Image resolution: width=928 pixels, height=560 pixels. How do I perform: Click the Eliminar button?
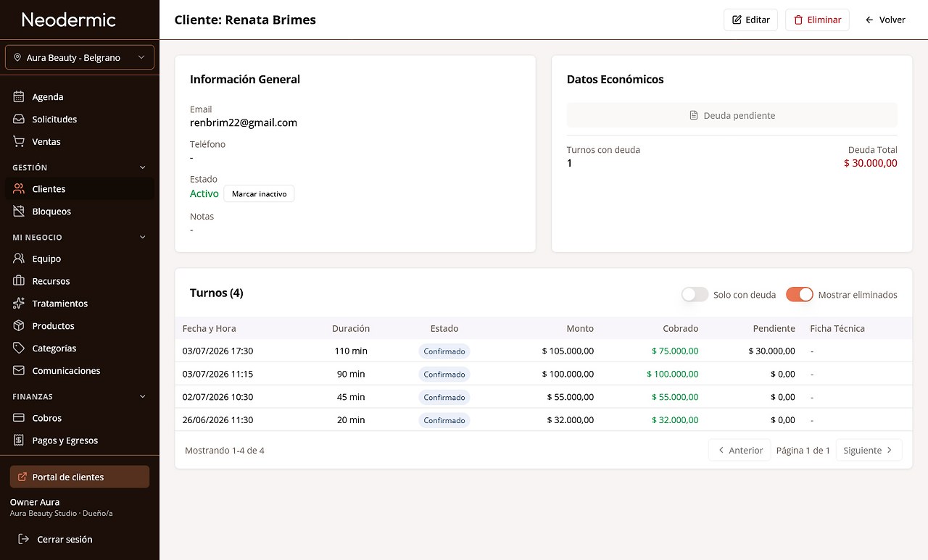click(x=817, y=20)
